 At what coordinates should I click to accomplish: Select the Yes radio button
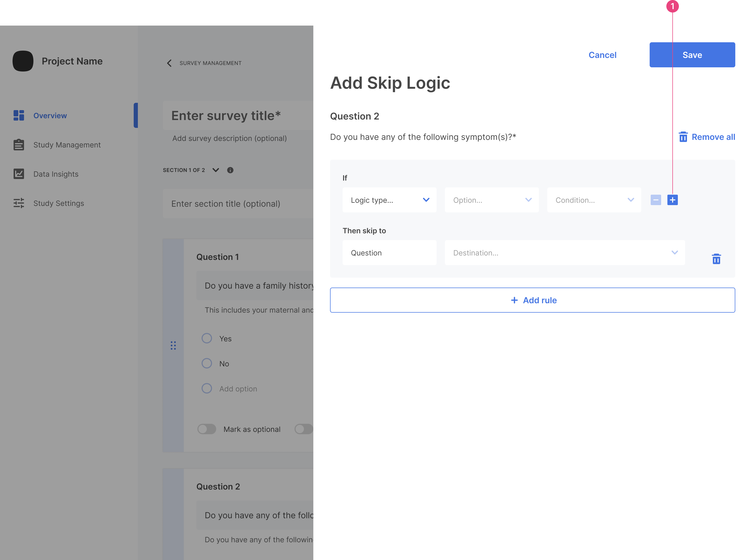[x=207, y=338]
